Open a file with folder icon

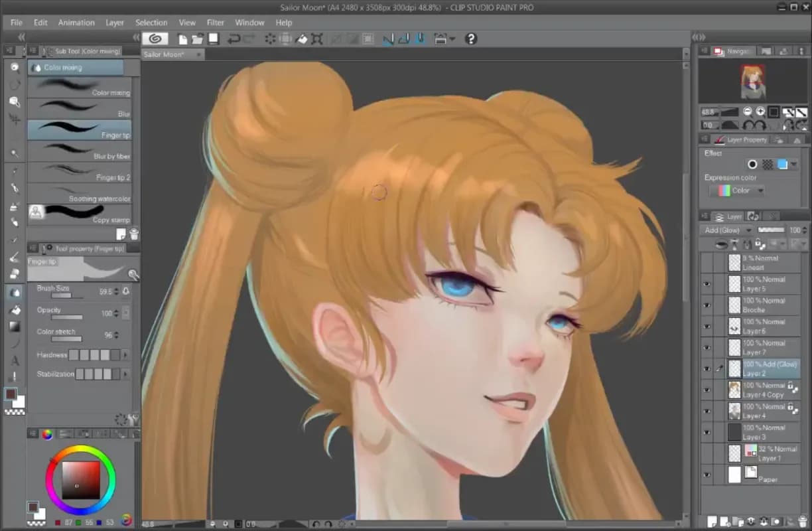198,39
